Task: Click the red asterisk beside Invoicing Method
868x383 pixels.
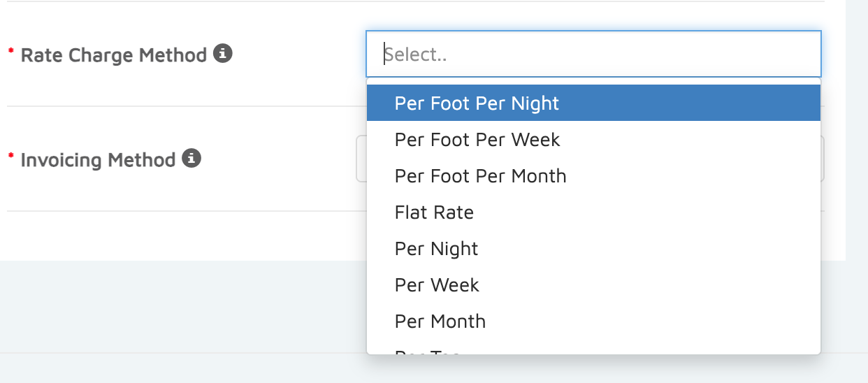Action: (x=10, y=157)
